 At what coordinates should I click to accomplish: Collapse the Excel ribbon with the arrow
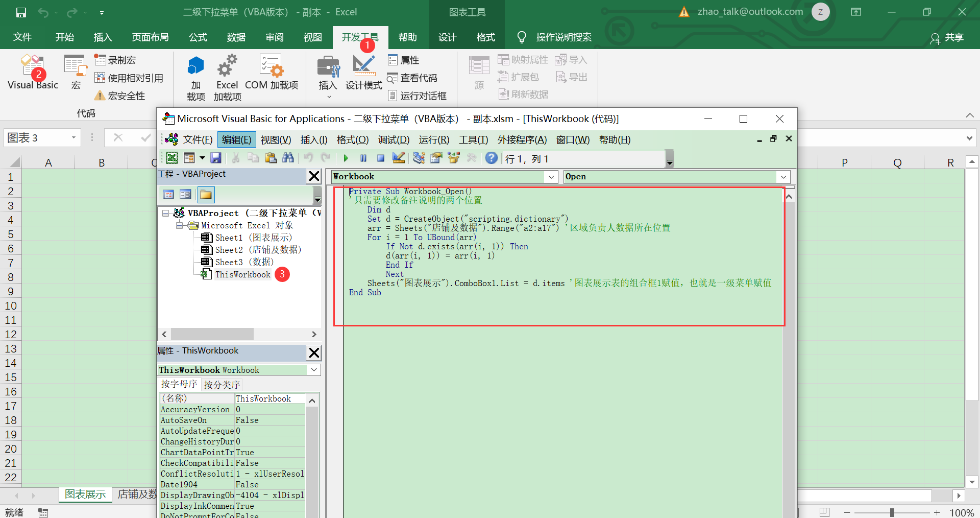pos(970,115)
